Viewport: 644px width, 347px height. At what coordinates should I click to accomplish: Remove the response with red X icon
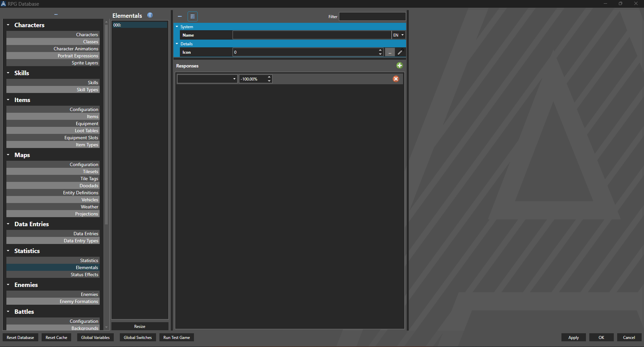click(x=396, y=79)
